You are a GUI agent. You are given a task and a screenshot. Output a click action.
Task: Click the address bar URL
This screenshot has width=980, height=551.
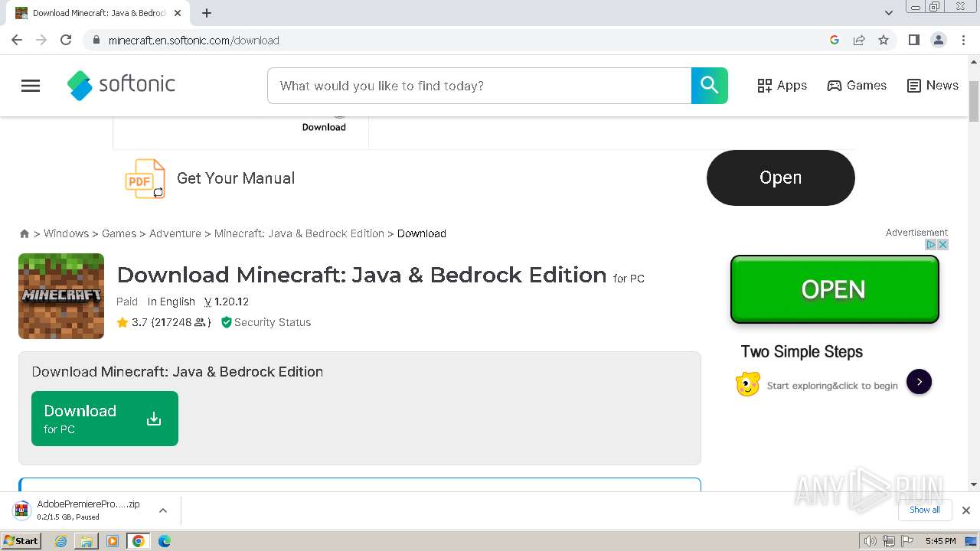click(x=194, y=41)
